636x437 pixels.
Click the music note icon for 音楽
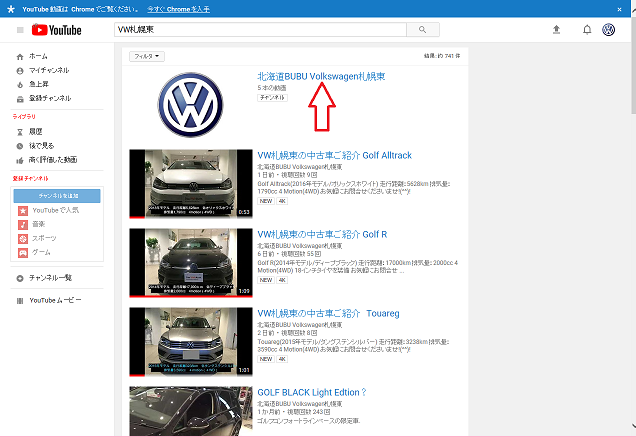pos(23,224)
